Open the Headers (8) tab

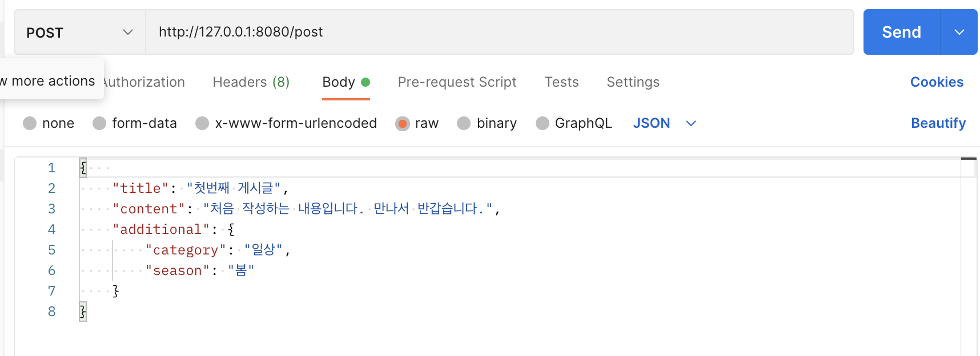[x=251, y=82]
